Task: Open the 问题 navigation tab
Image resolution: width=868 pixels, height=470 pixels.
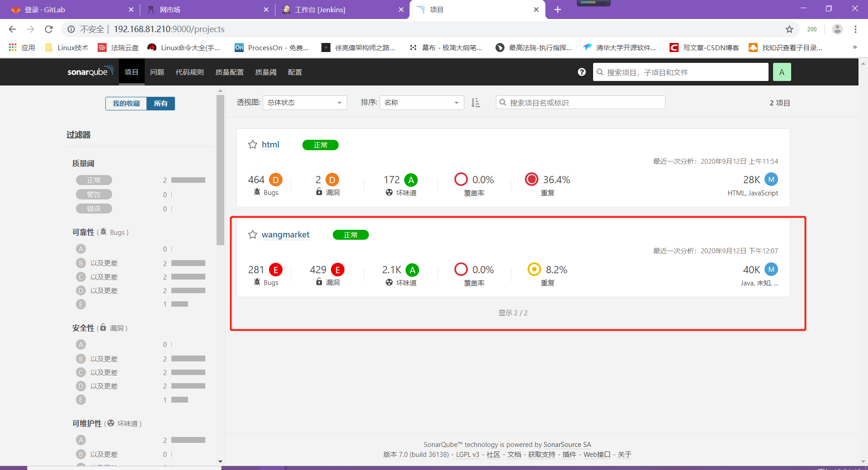Action: pyautogui.click(x=157, y=72)
